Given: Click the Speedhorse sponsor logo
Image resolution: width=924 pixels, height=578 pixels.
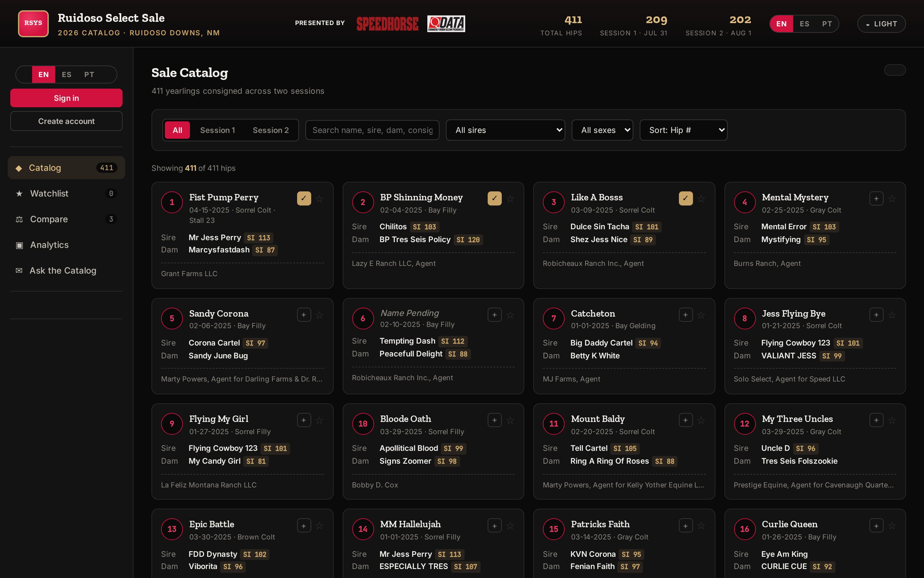Looking at the screenshot, I should (387, 24).
